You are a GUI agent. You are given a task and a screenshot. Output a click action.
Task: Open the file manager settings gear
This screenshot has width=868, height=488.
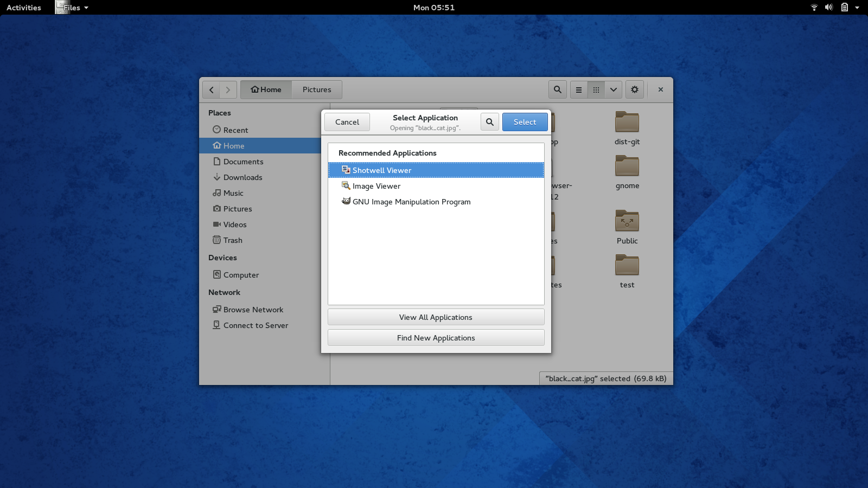coord(634,89)
